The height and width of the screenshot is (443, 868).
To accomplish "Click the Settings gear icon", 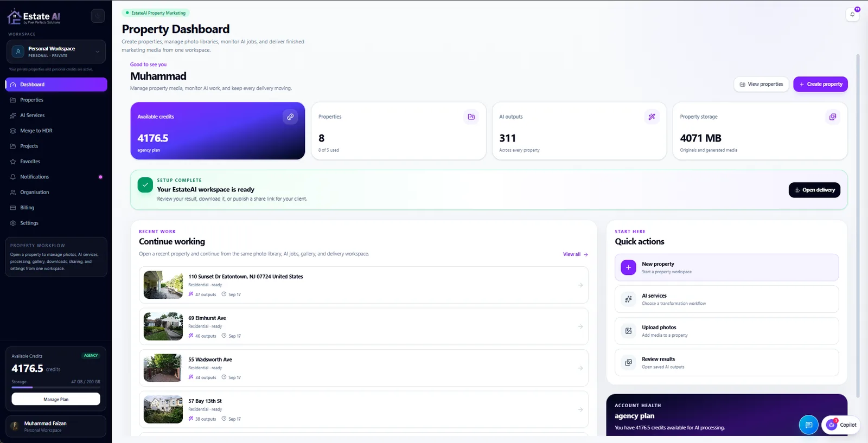I will (13, 223).
